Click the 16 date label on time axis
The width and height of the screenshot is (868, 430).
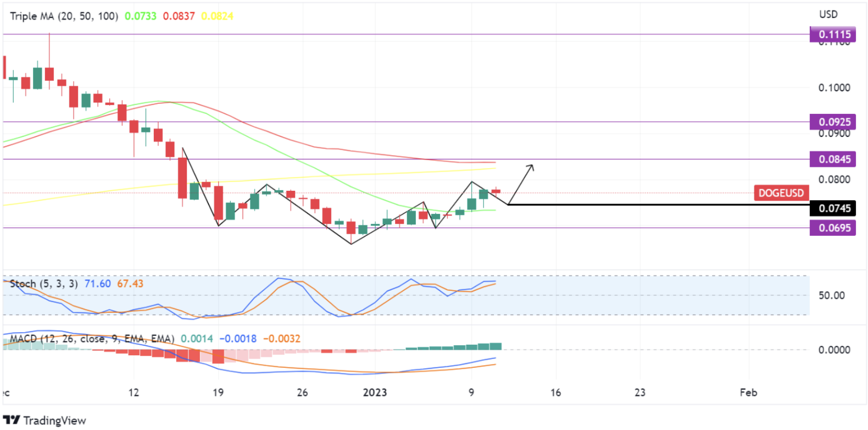(556, 393)
